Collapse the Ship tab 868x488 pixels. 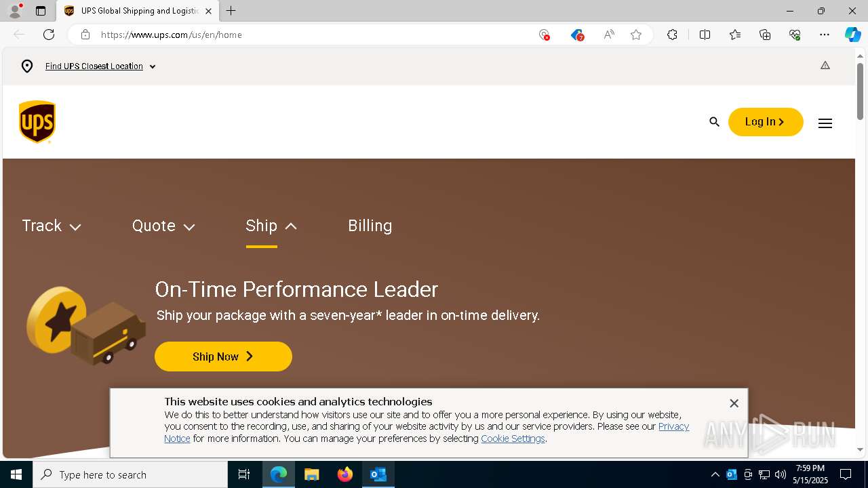271,226
